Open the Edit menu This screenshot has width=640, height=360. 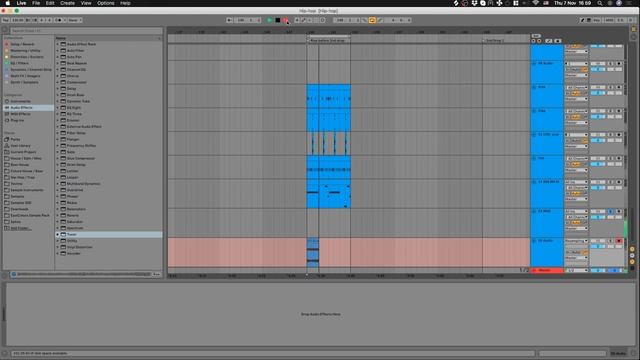pyautogui.click(x=50, y=3)
